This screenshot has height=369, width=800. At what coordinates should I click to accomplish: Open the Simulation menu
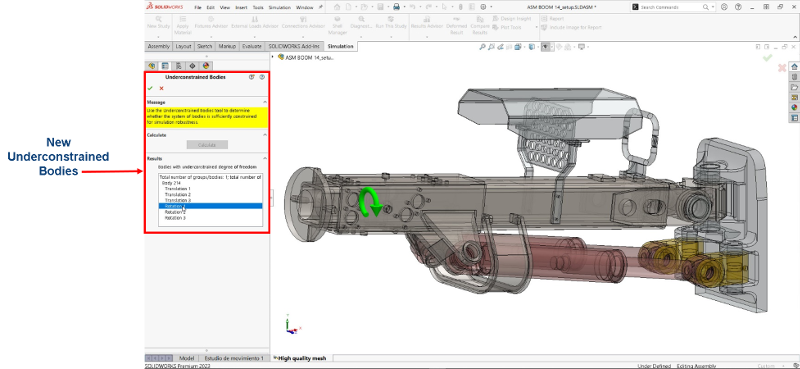(280, 8)
